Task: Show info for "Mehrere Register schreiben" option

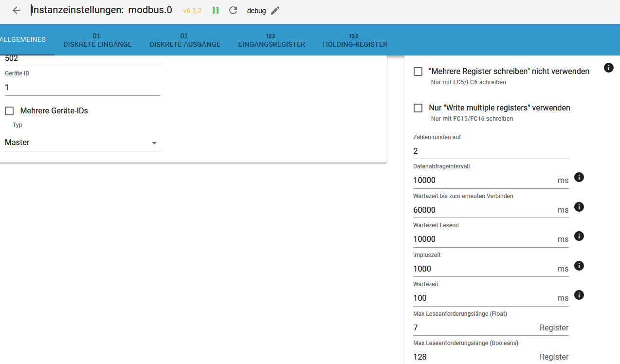Action: pos(608,68)
